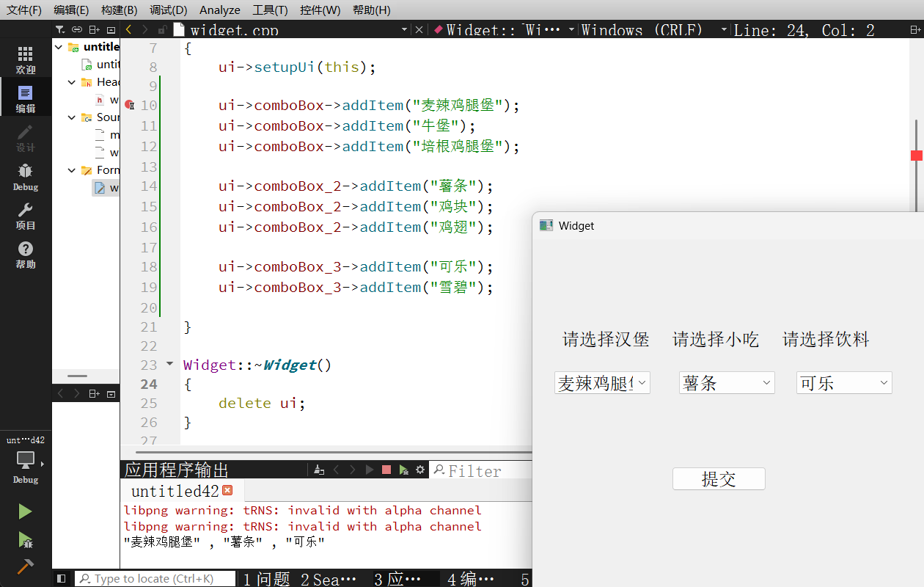Viewport: 924px width, 587px height.
Task: Open the 4 编译输出 pane tab
Action: (x=472, y=579)
